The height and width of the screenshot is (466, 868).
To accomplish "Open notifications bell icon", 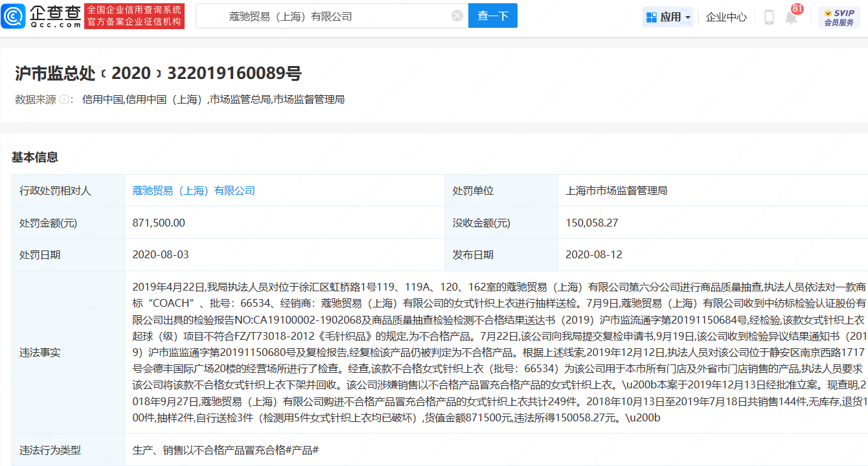I will coord(791,18).
